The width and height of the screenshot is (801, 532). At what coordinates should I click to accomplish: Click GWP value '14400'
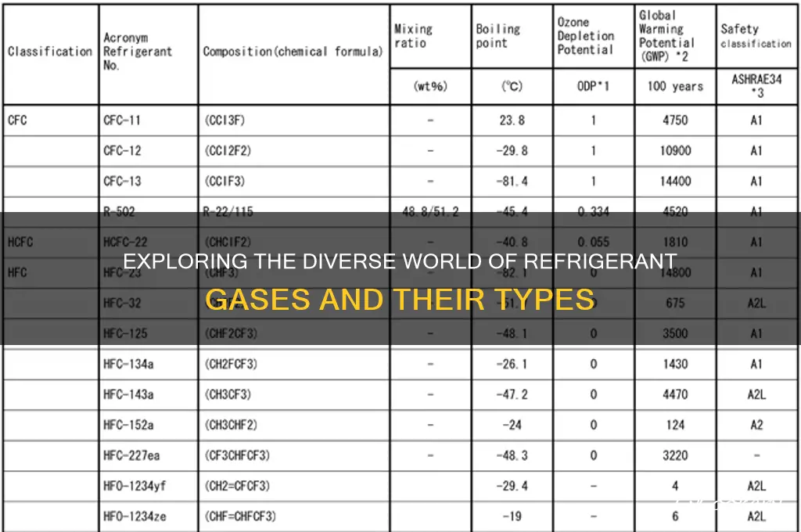click(675, 182)
